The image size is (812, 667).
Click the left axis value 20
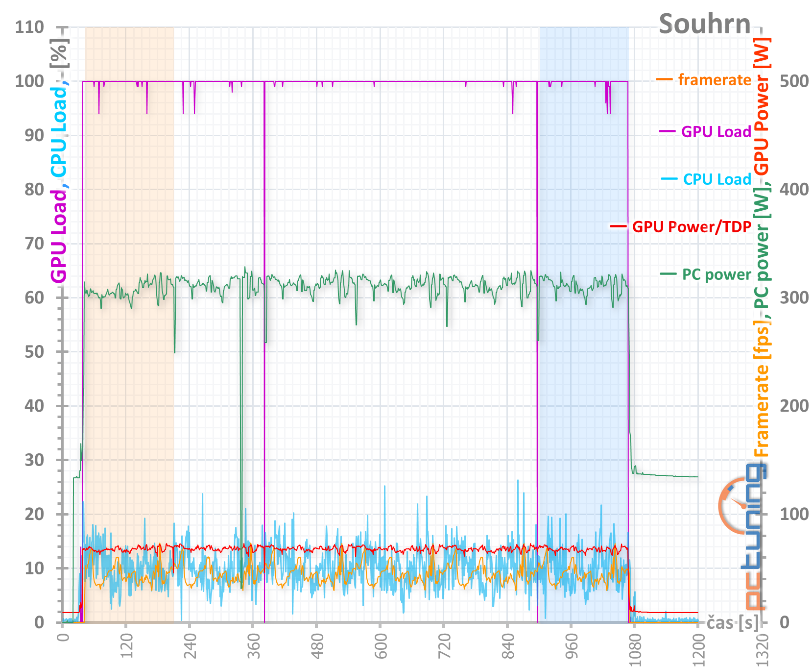(34, 514)
